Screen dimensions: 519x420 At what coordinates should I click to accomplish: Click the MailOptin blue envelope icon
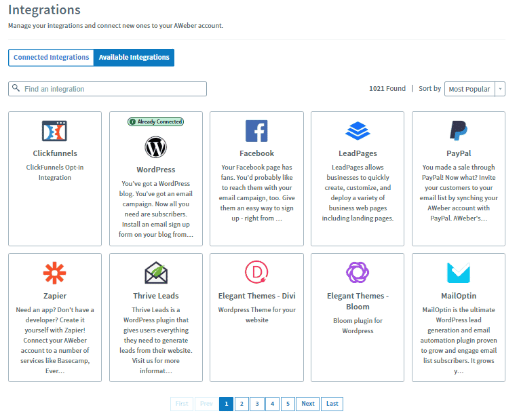coord(459,273)
